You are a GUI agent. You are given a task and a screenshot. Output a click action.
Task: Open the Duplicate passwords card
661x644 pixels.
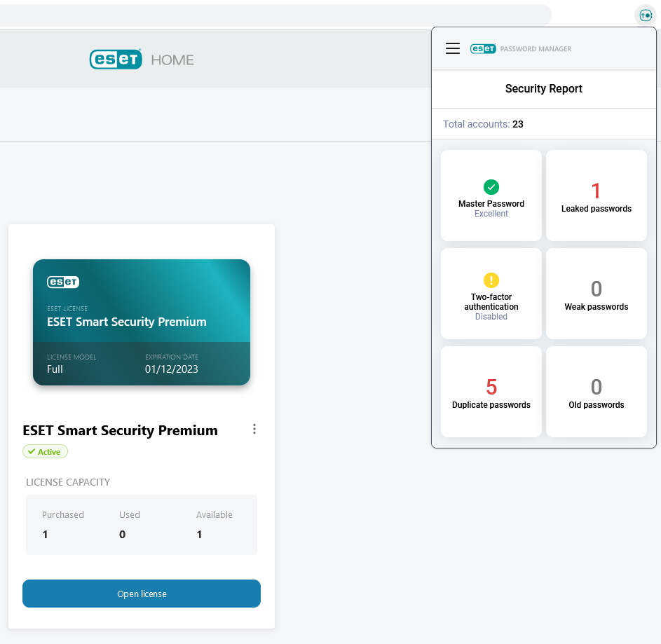coord(491,392)
